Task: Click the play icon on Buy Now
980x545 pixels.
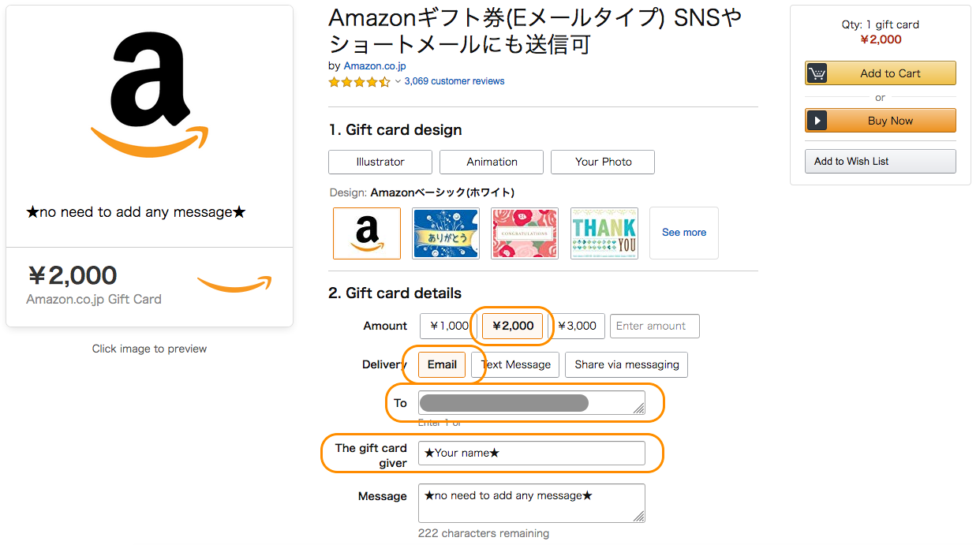Action: [x=817, y=121]
